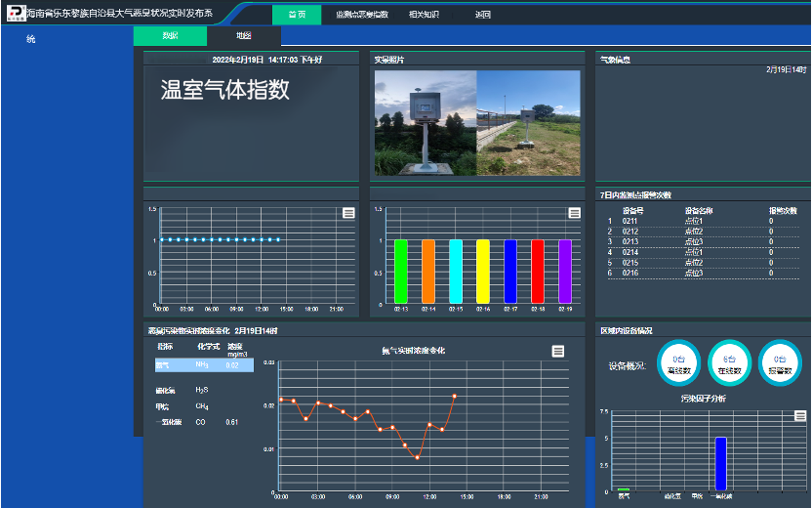Image resolution: width=812 pixels, height=508 pixels.
Task: Switch to the 首页 home tab
Action: pos(297,15)
